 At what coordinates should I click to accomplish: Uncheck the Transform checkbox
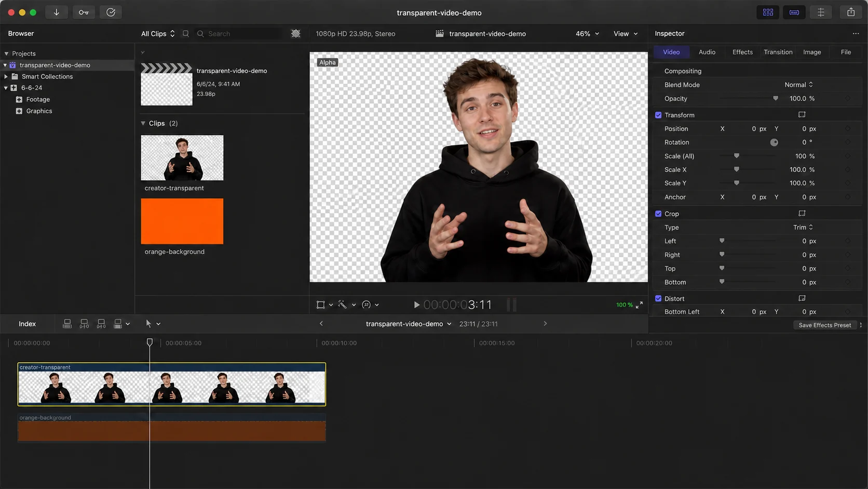(x=658, y=115)
